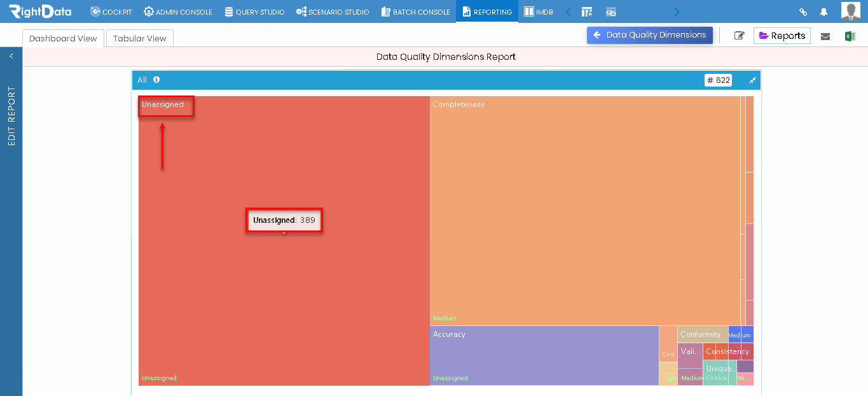Viewport: 868px width, 396px height.
Task: Open the notifications bell
Action: 823,12
